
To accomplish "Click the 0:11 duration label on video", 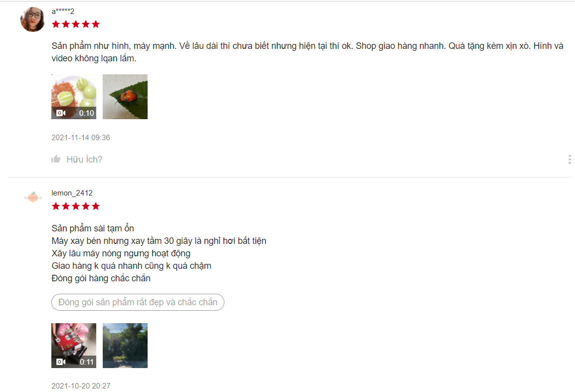I will tap(87, 362).
